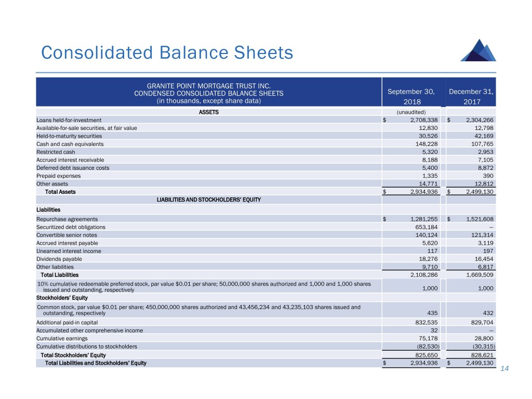Select the 'Restricted cash' label
Screen dimensions: 532x399
pos(56,152)
